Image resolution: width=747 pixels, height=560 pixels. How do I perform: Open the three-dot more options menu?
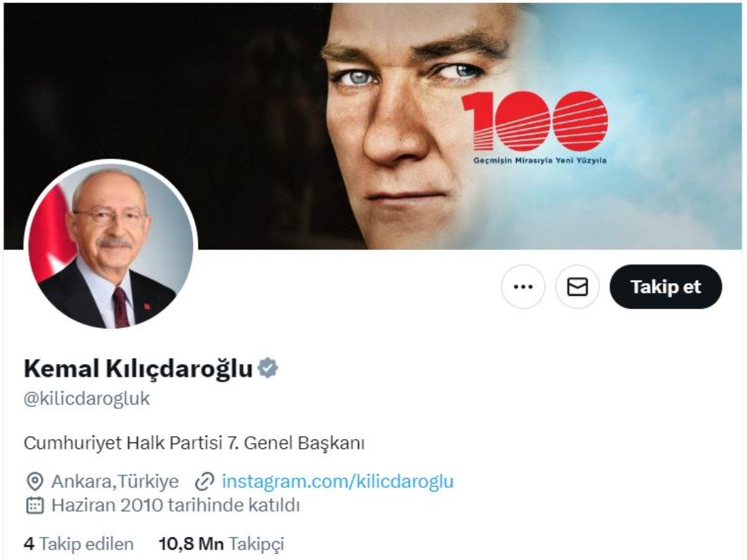[523, 287]
